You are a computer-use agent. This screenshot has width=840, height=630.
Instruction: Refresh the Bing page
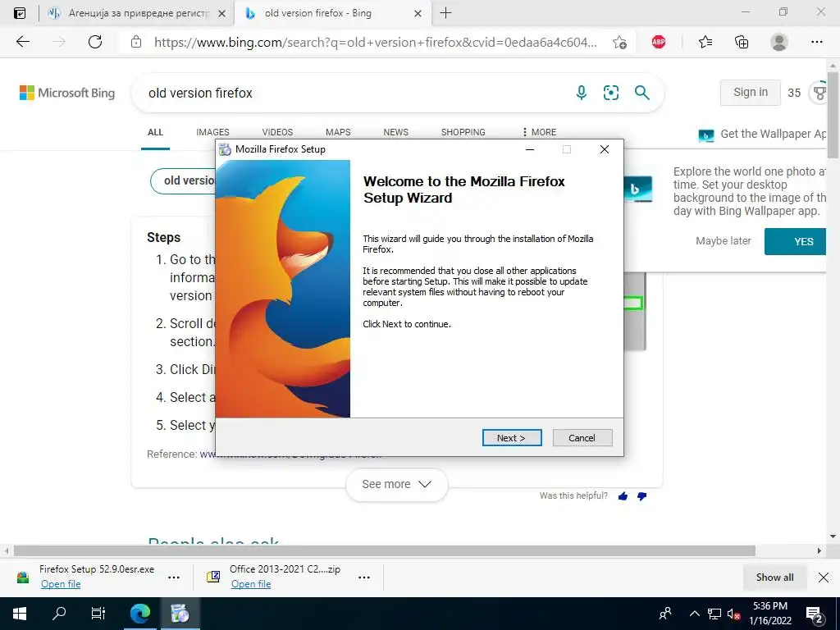95,42
